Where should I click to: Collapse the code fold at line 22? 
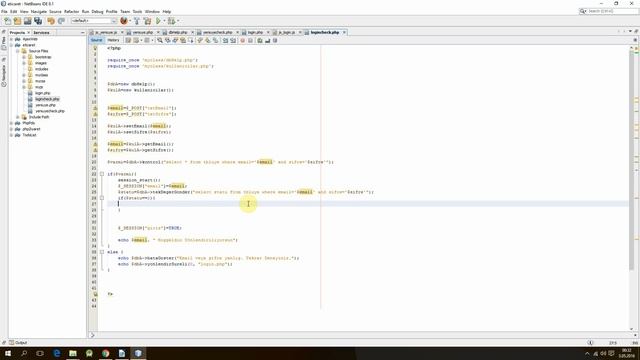click(x=102, y=174)
